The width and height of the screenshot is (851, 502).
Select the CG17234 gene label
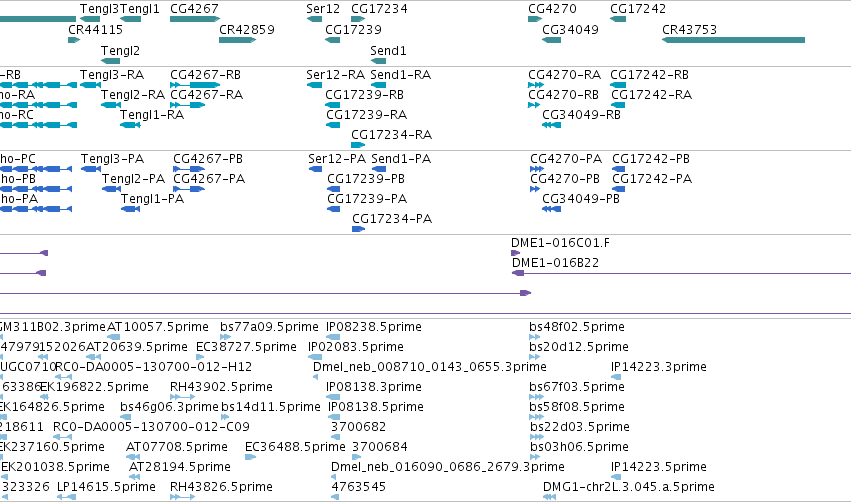(x=379, y=9)
